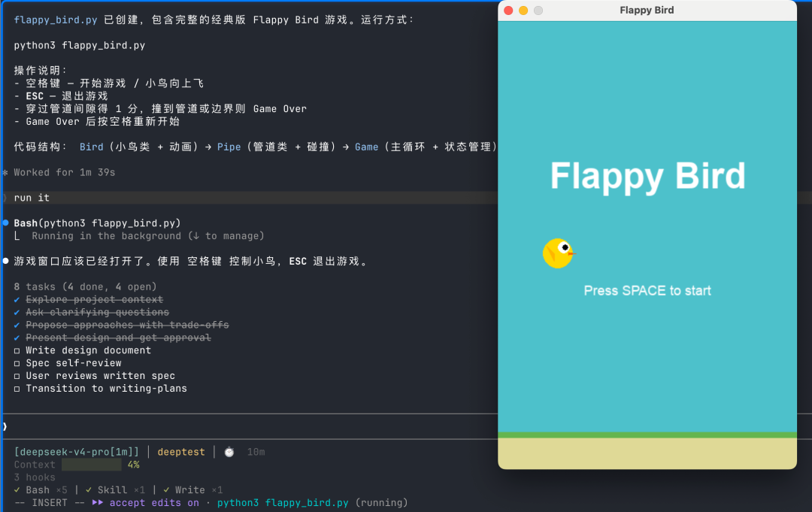
Task: Click the Bird class name in 代码结构 line
Action: point(91,147)
